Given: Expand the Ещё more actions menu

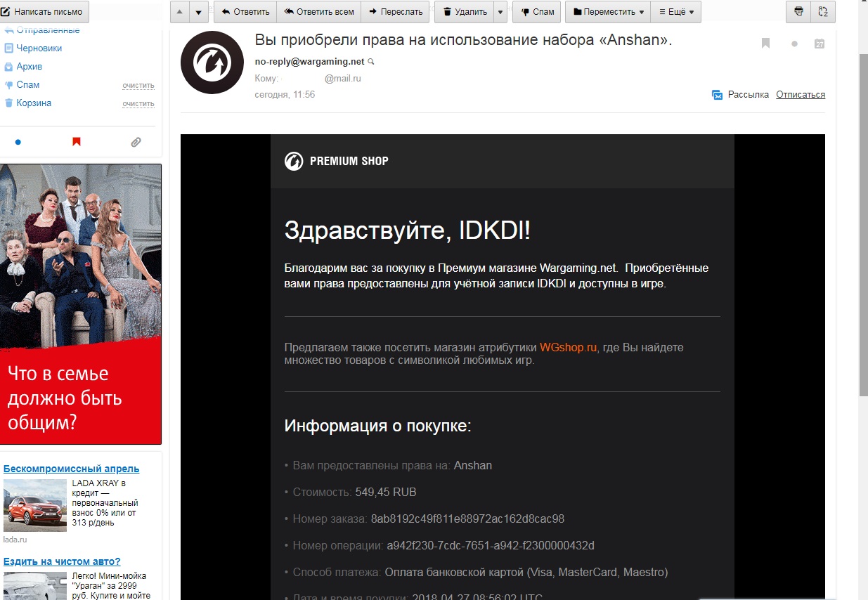Looking at the screenshot, I should pos(676,12).
